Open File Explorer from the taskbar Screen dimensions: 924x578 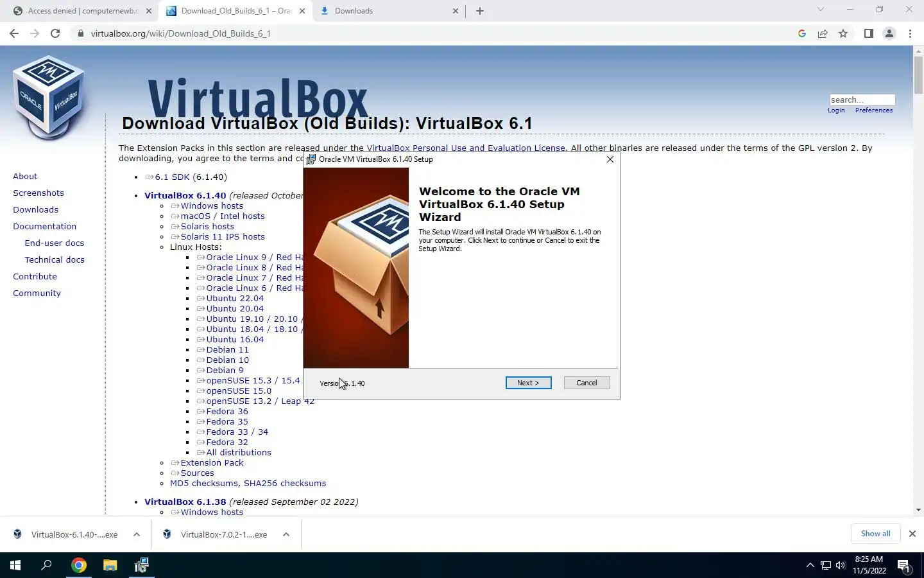click(110, 565)
